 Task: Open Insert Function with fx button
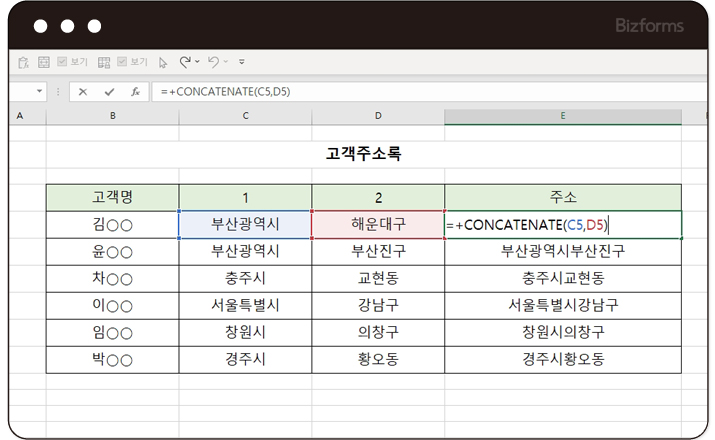(135, 91)
